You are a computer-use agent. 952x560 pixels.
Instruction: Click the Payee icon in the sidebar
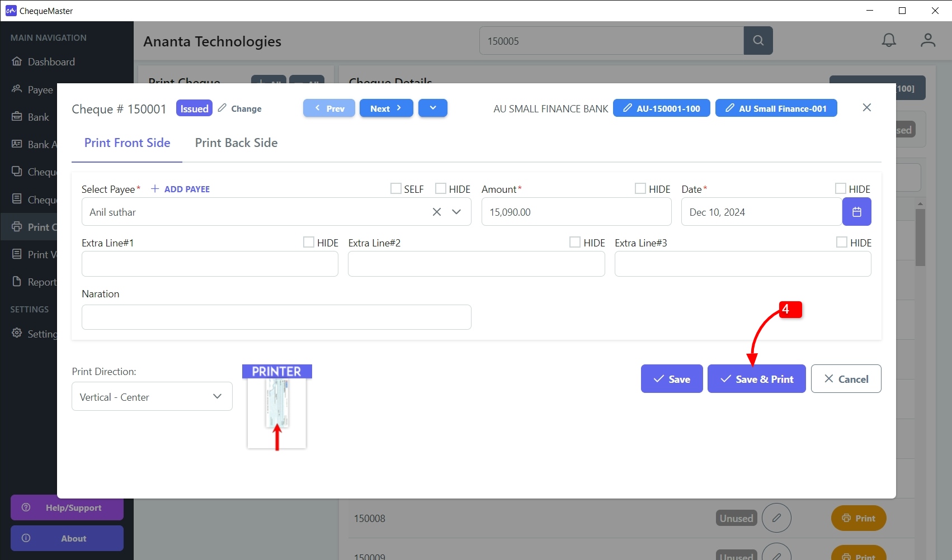tap(17, 89)
